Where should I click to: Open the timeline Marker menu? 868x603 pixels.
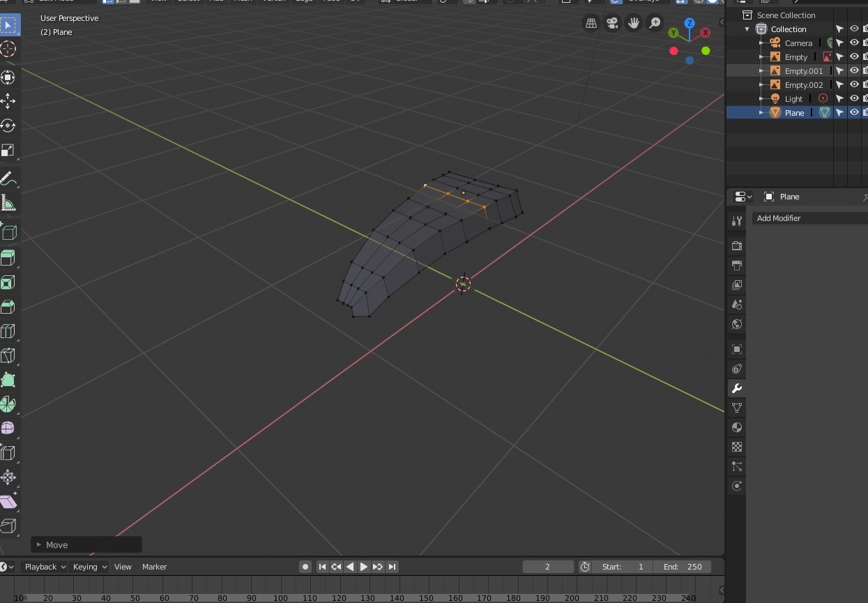pos(155,567)
